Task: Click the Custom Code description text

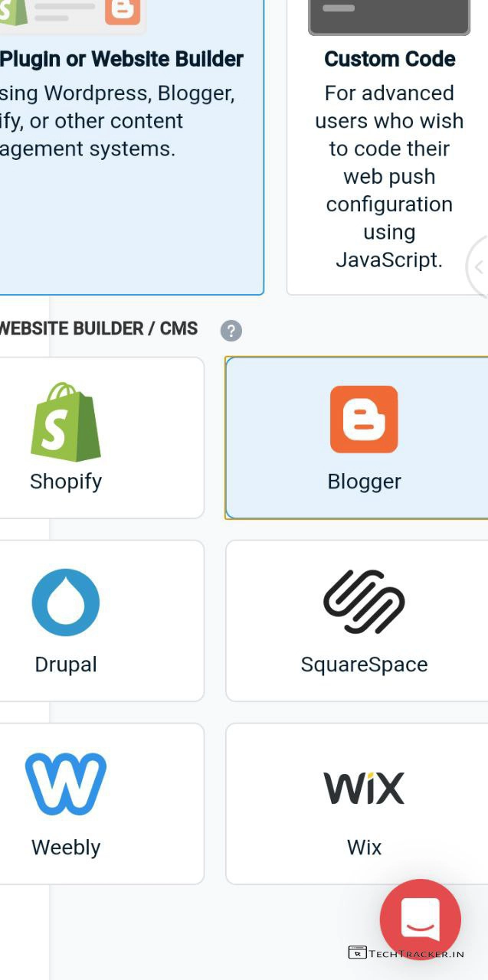Action: (x=389, y=176)
